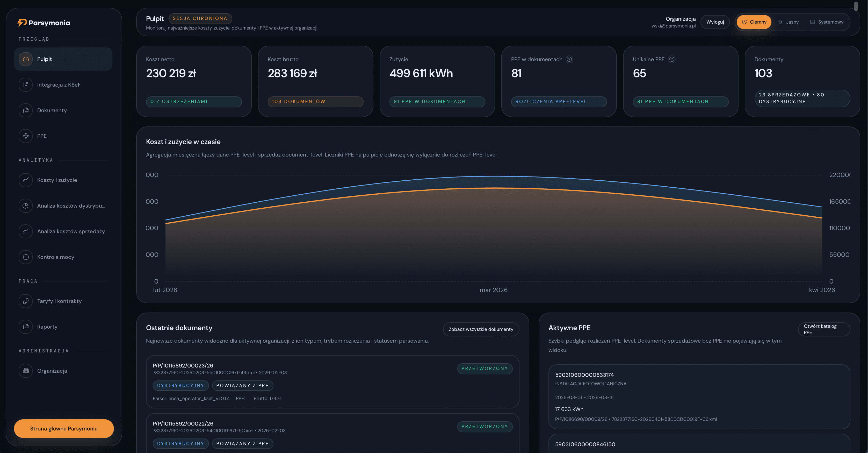The height and width of the screenshot is (453, 868).
Task: Click the Koszty i zużycie chart icon
Action: [x=26, y=180]
